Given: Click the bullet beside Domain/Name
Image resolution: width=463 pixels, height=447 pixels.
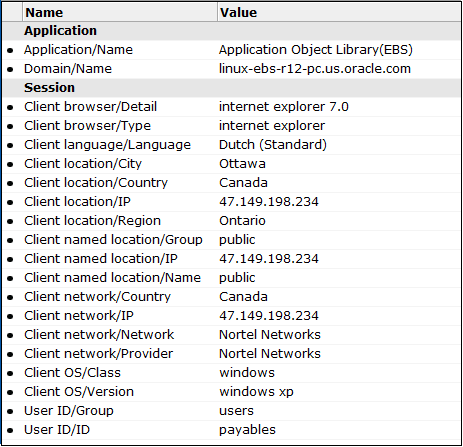Looking at the screenshot, I should point(10,69).
